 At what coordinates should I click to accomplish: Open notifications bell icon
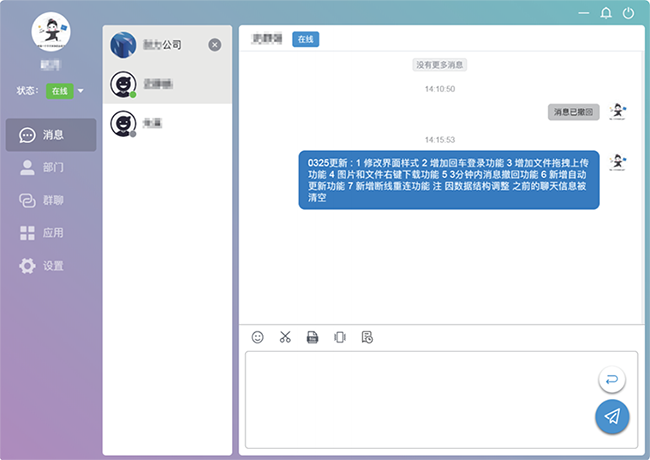coord(605,13)
